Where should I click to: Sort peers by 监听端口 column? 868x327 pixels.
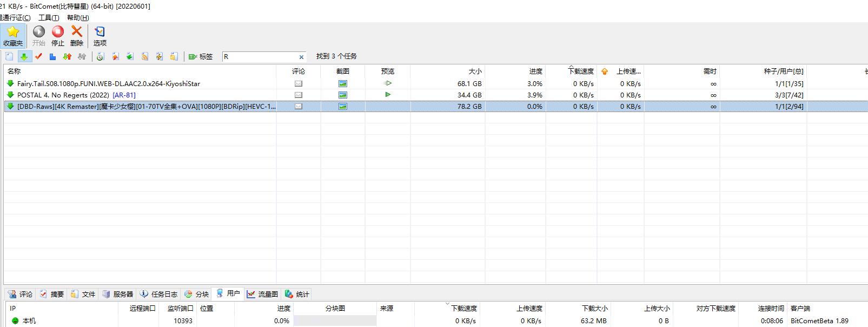tap(178, 308)
